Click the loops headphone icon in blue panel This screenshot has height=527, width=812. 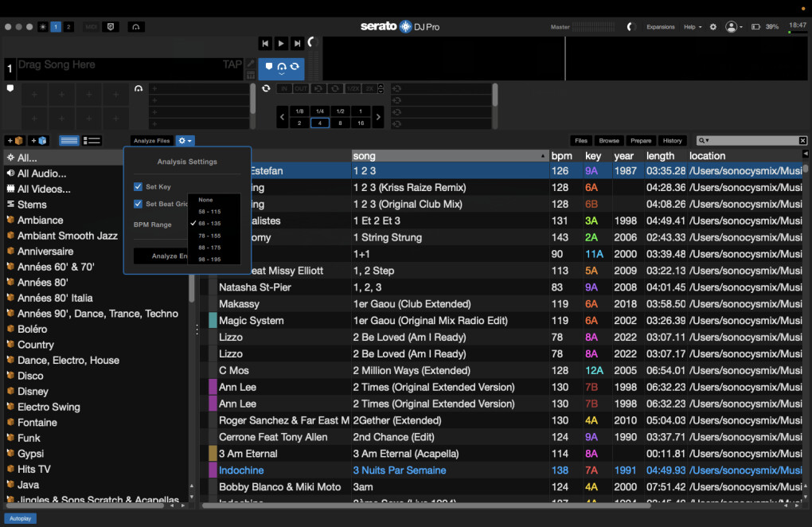[x=282, y=67]
